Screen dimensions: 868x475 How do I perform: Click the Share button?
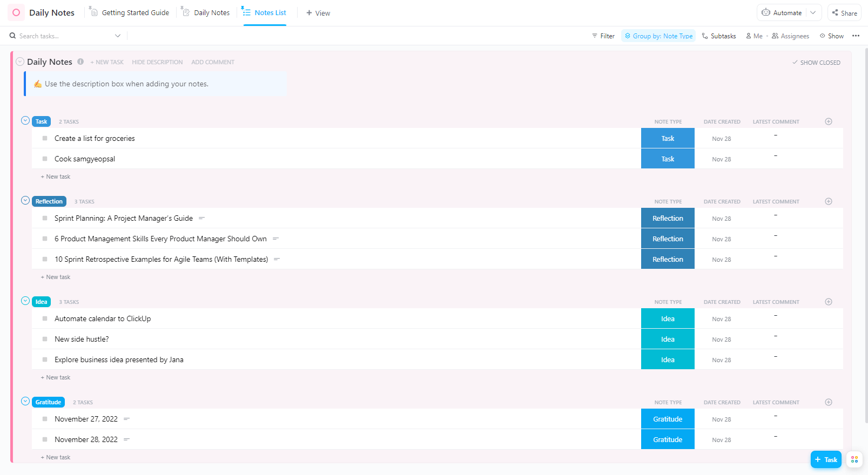pos(844,12)
